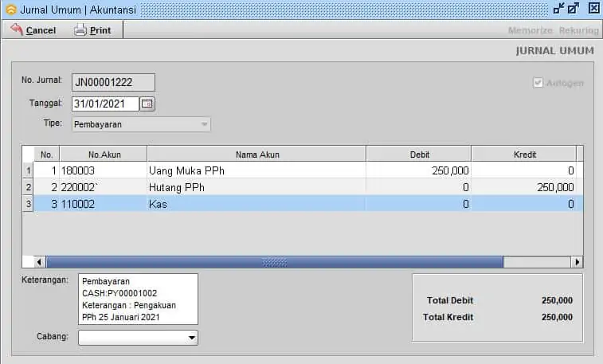603x364 pixels.
Task: Toggle the Autogen checkbox
Action: pos(538,83)
